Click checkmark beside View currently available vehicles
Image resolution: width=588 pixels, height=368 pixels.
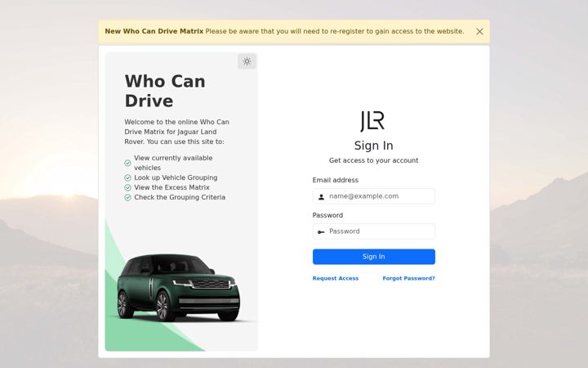point(128,163)
